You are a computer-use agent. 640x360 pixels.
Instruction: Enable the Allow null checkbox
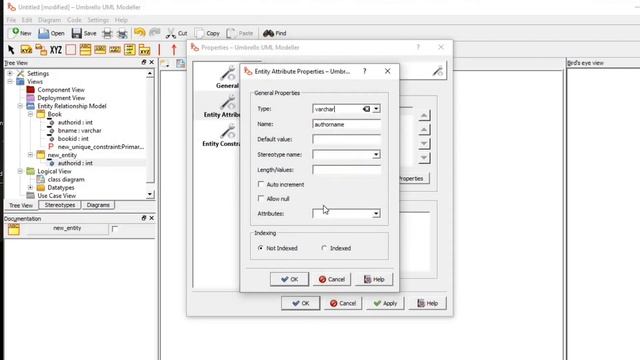(x=261, y=198)
